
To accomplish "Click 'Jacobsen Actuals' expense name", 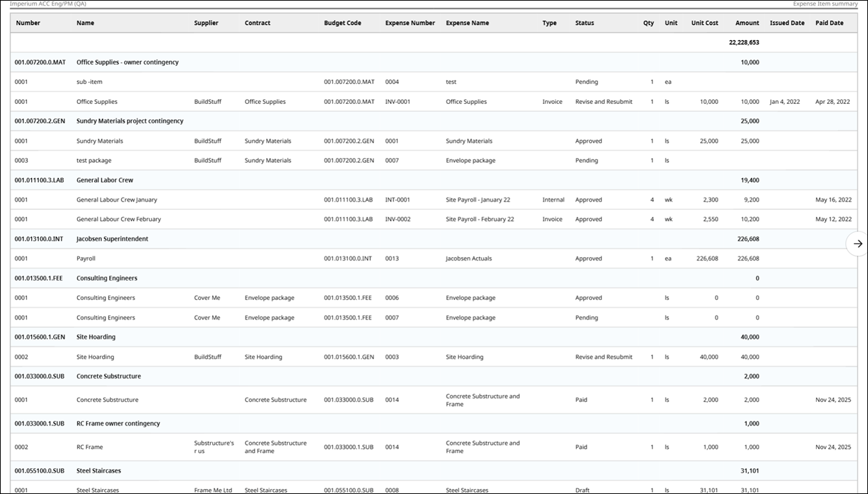I will tap(469, 258).
